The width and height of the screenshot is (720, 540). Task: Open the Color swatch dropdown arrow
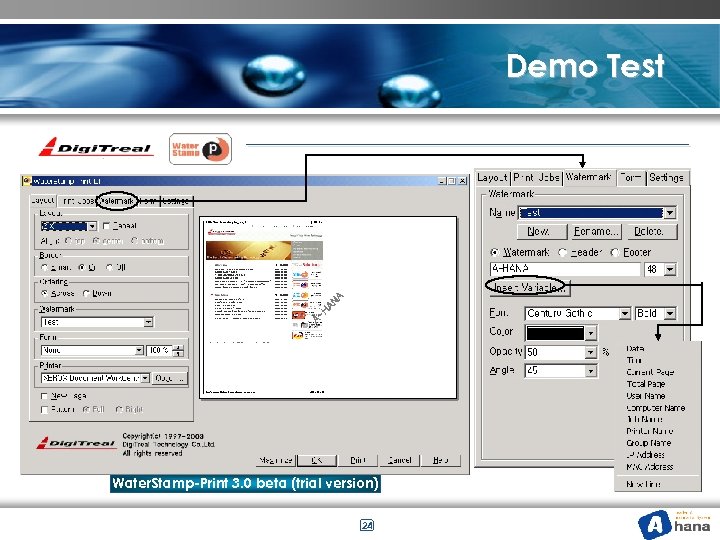(x=591, y=332)
